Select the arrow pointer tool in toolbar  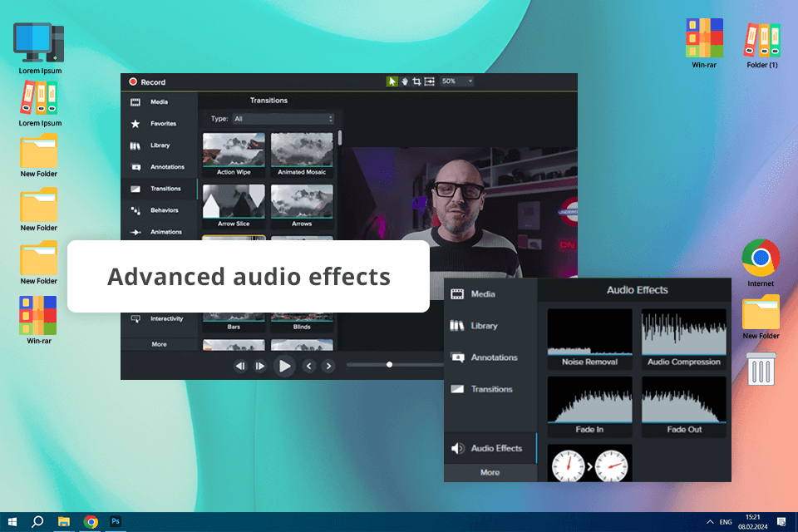pos(392,81)
